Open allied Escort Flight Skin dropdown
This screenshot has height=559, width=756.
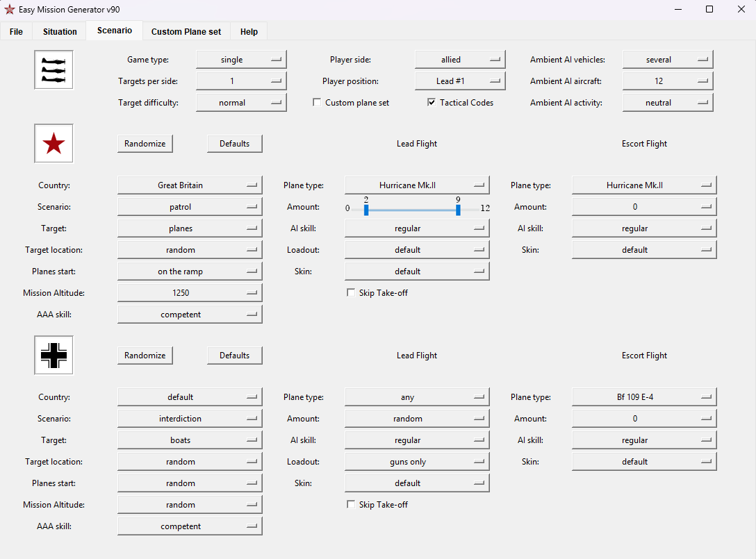point(644,249)
